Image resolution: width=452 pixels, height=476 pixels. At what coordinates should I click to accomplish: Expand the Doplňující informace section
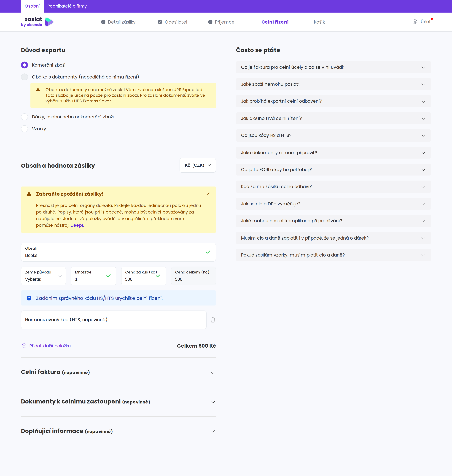click(118, 431)
